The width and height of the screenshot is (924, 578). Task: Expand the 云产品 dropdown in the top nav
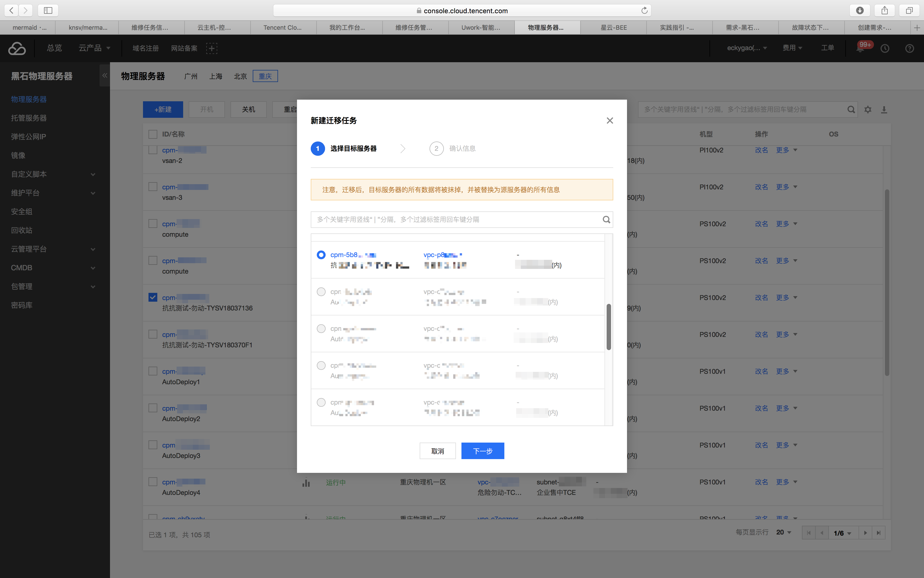(94, 48)
